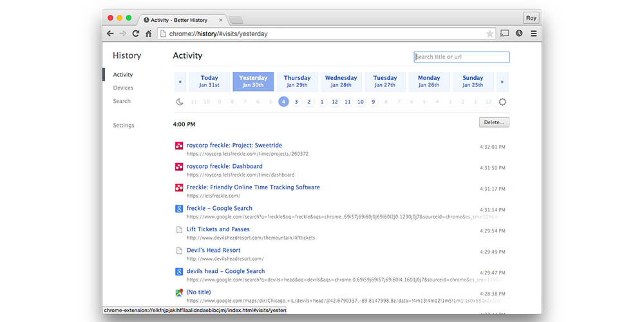Go to the home page icon
Viewport: 644px width, 322px height.
pos(148,33)
